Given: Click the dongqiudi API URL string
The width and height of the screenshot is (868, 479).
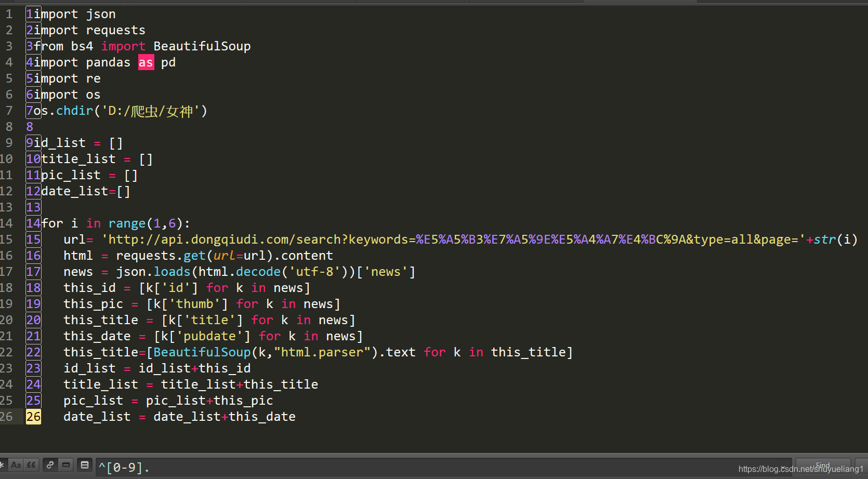Looking at the screenshot, I should click(453, 239).
